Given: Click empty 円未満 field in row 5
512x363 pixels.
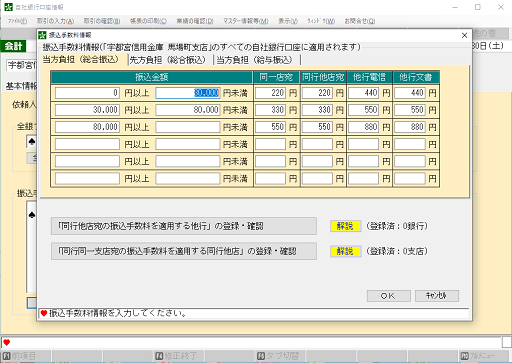Looking at the screenshot, I should pos(188,161).
